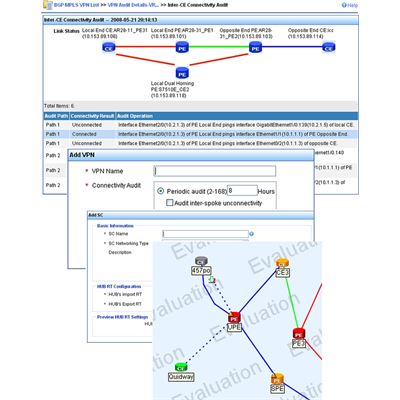Select the Local Dual Homing PE icon

182,73
